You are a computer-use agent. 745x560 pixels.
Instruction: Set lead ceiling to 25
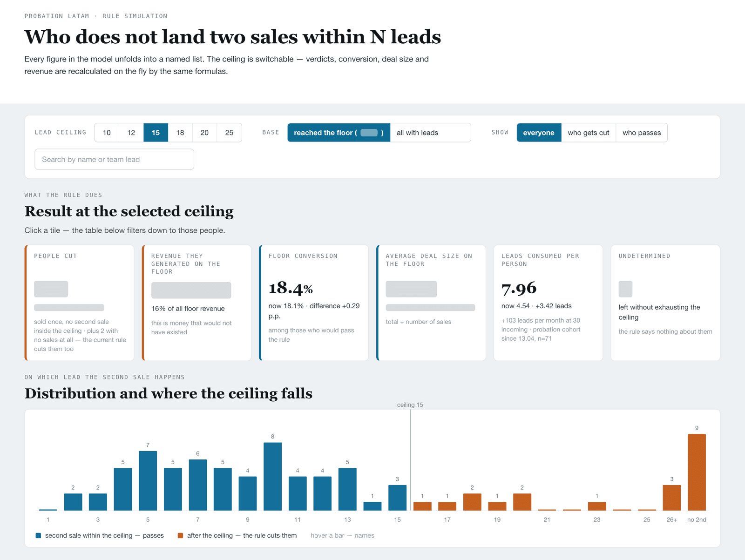click(x=229, y=133)
